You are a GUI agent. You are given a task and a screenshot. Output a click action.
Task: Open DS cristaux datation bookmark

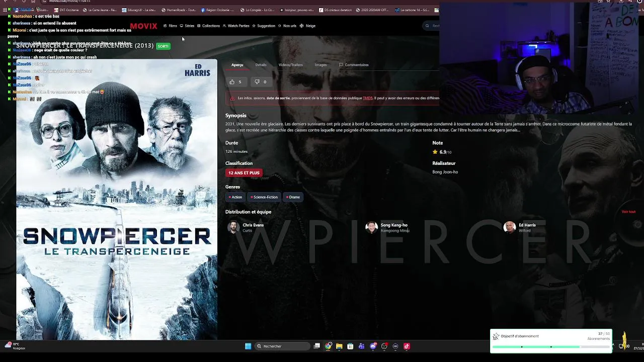point(335,10)
